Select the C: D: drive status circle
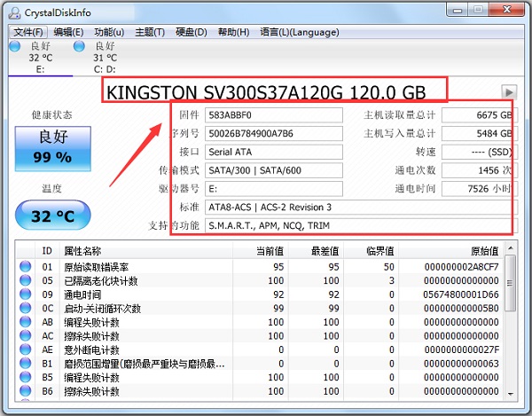 pyautogui.click(x=79, y=46)
